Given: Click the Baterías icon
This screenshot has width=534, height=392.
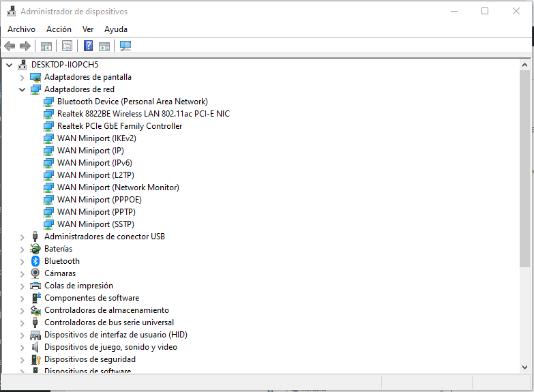Looking at the screenshot, I should [x=35, y=249].
